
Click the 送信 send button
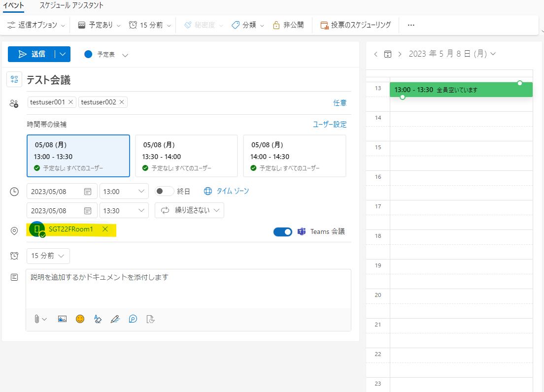coord(32,54)
